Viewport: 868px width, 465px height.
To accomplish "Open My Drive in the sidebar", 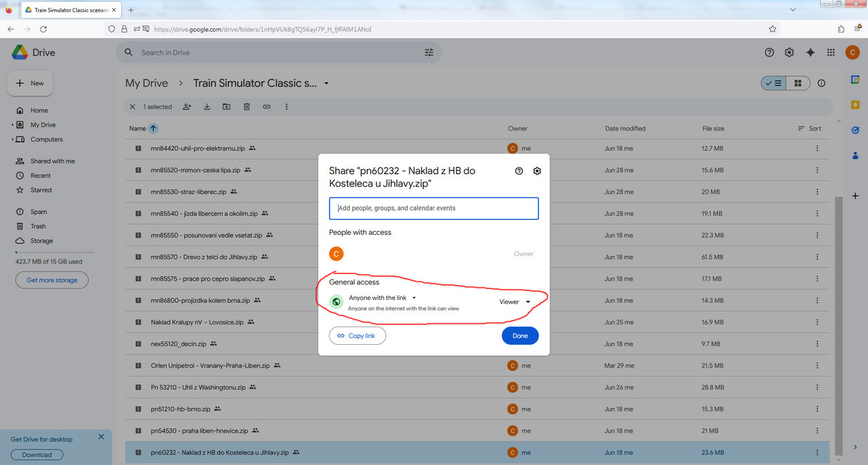I will 43,125.
